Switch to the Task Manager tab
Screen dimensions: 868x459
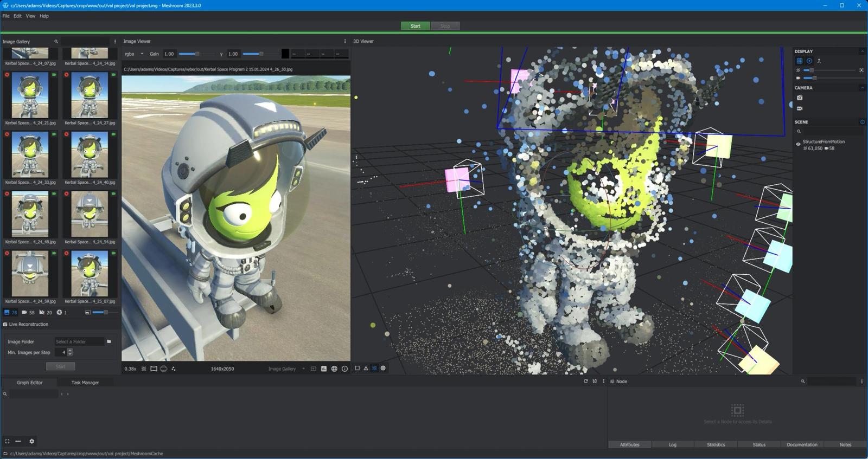pyautogui.click(x=85, y=383)
